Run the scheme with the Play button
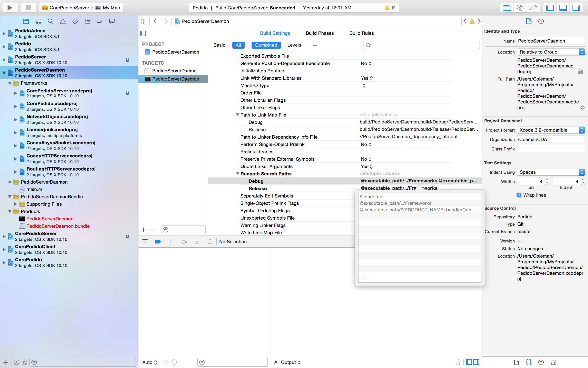The height and width of the screenshot is (368, 588). click(10, 8)
